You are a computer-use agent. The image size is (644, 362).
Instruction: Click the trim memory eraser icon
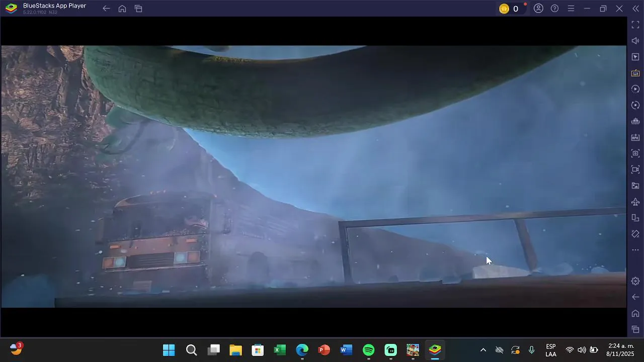635,234
